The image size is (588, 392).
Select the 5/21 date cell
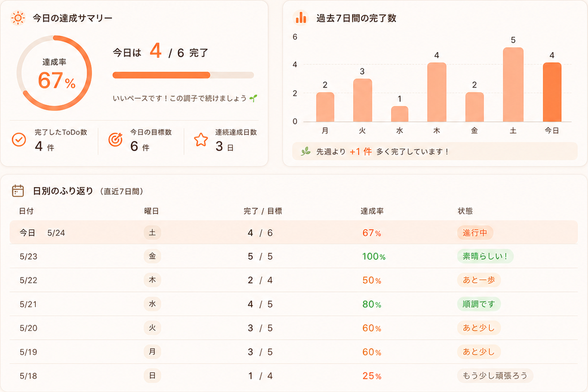(x=28, y=304)
